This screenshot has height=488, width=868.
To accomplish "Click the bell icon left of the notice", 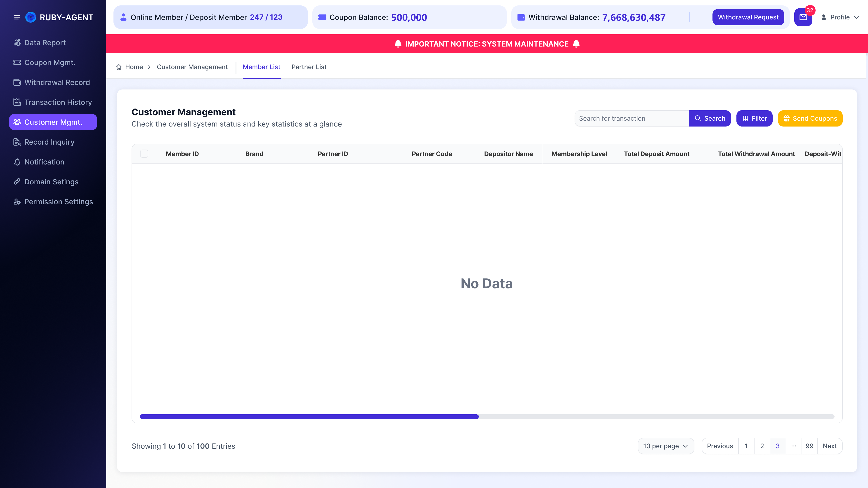I will [x=398, y=44].
